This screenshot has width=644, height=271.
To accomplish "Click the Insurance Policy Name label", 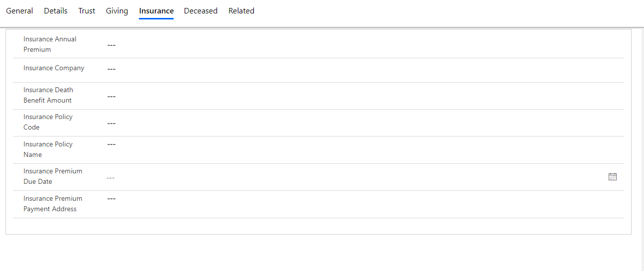I will click(x=48, y=149).
